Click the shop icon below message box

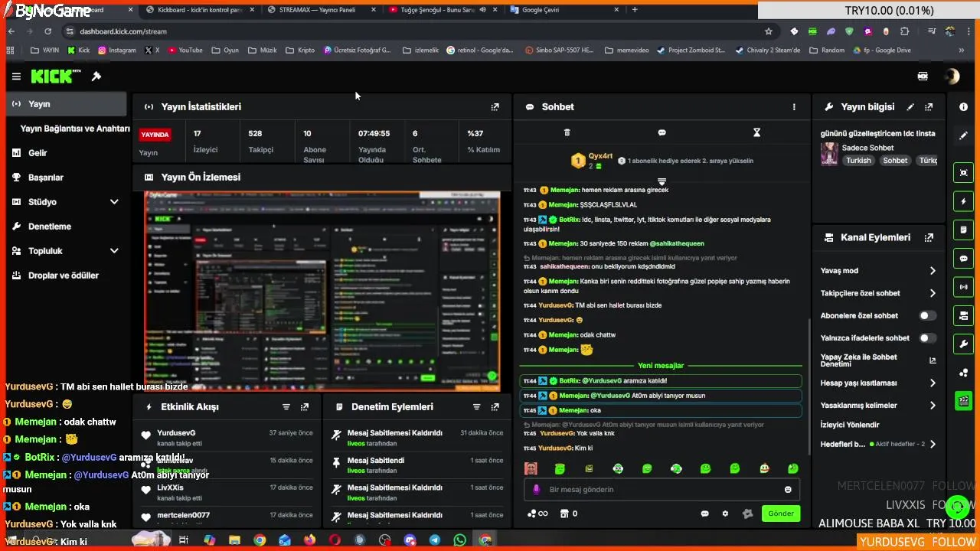click(x=564, y=514)
